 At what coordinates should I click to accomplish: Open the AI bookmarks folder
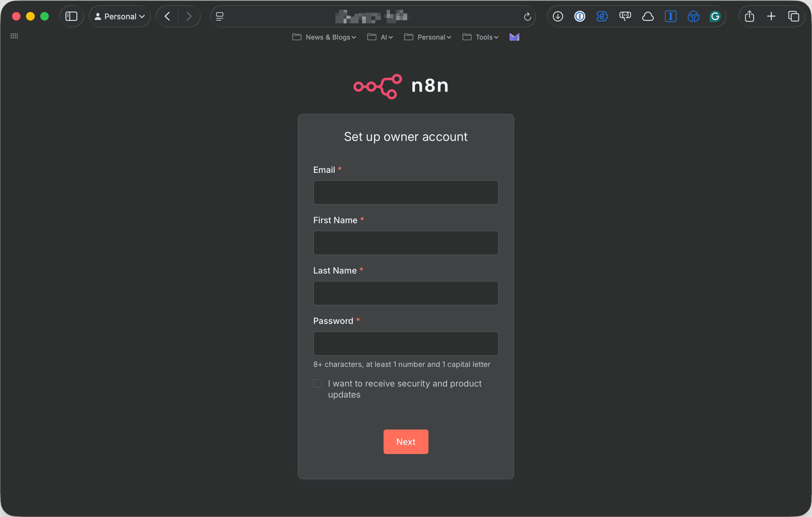tap(380, 37)
